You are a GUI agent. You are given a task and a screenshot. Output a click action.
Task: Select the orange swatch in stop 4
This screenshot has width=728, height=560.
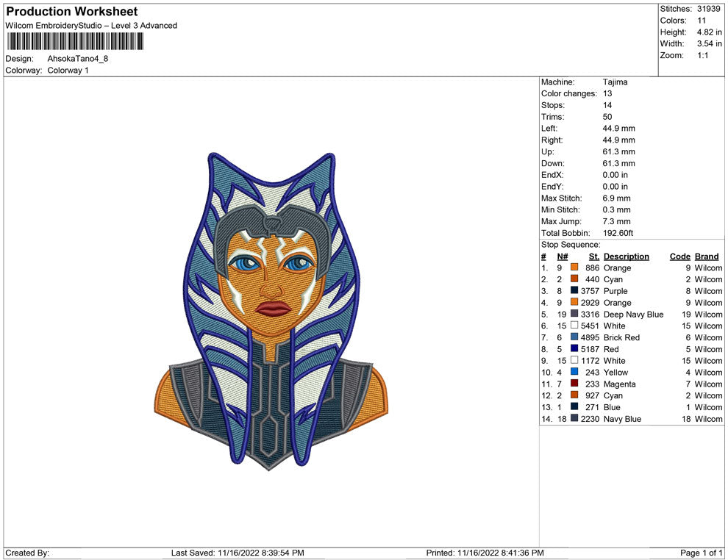(x=574, y=302)
